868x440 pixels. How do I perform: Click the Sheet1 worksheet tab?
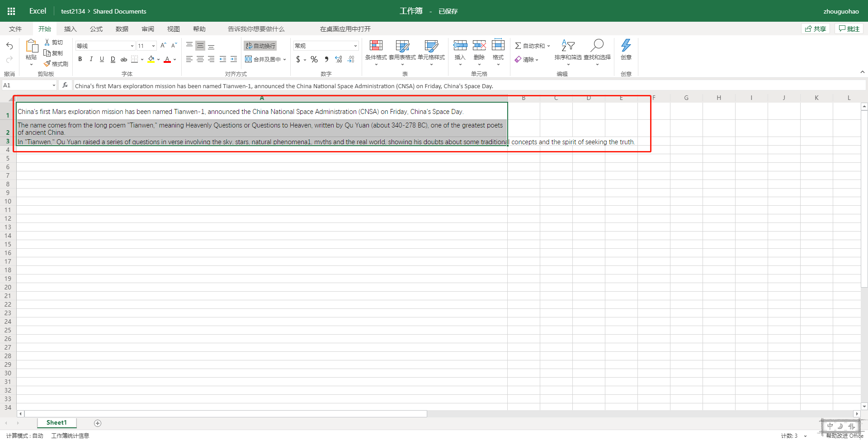pyautogui.click(x=57, y=422)
